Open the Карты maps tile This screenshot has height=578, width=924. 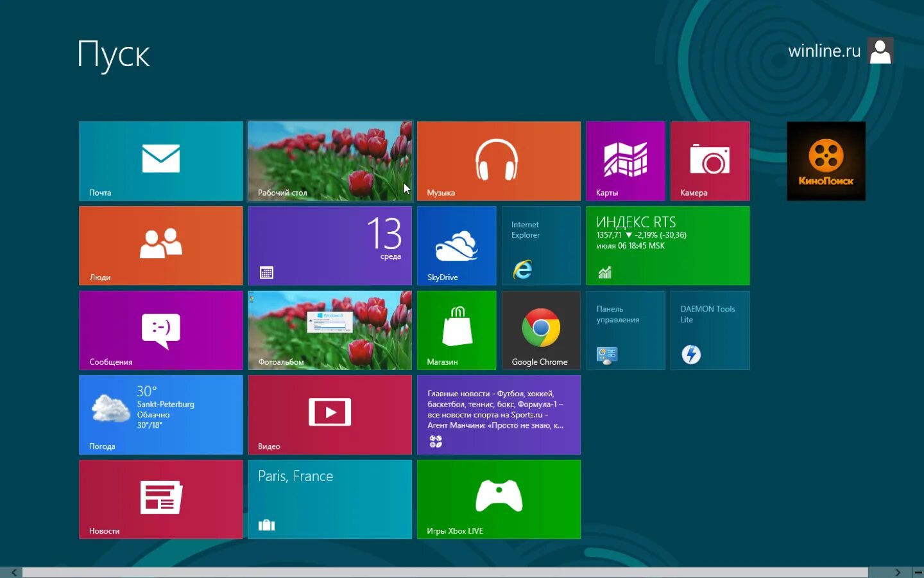pyautogui.click(x=626, y=161)
